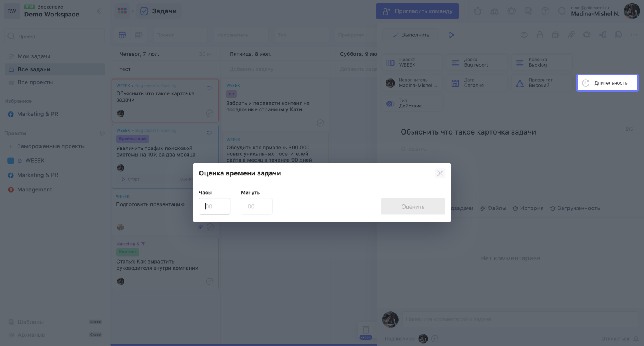Open the Колонка Backlog selector
This screenshot has width=644, height=346.
click(542, 62)
